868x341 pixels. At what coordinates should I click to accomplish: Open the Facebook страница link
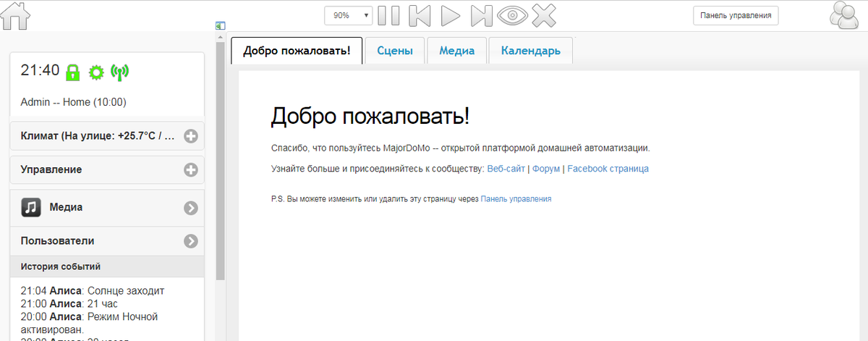pos(608,169)
